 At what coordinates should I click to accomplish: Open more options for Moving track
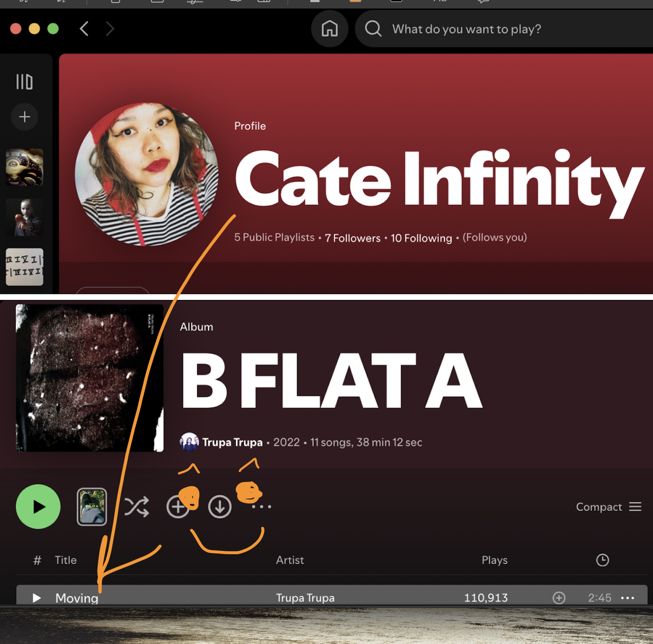tap(627, 598)
